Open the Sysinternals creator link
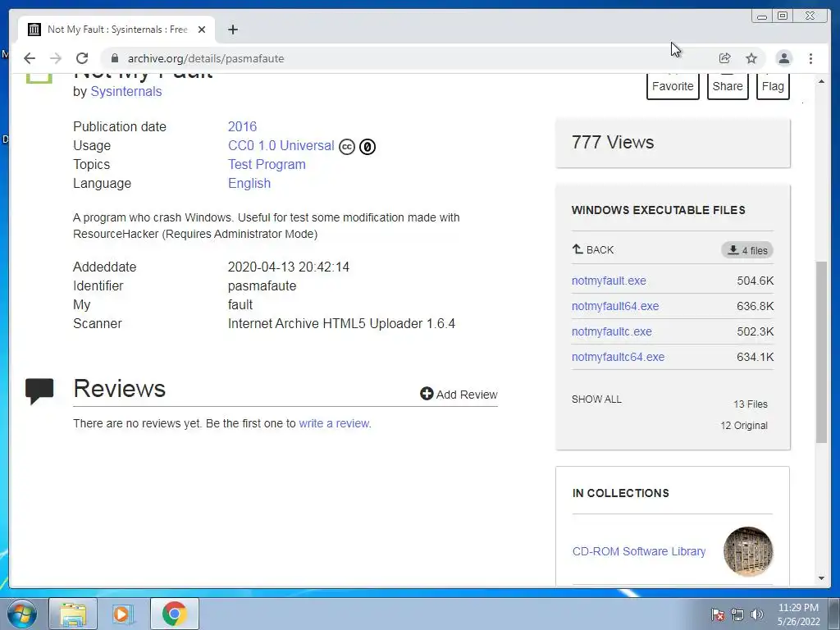 (126, 92)
